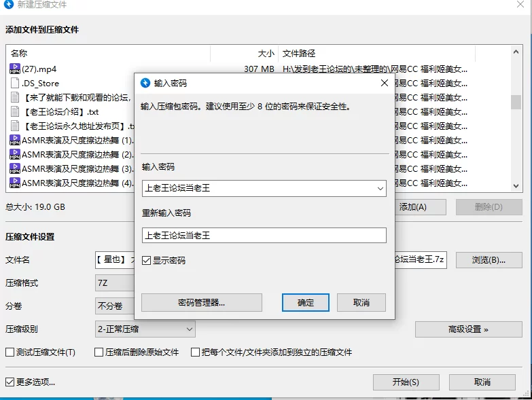The width and height of the screenshot is (532, 400).
Task: Click the 重新输入密码 field
Action: [264, 235]
